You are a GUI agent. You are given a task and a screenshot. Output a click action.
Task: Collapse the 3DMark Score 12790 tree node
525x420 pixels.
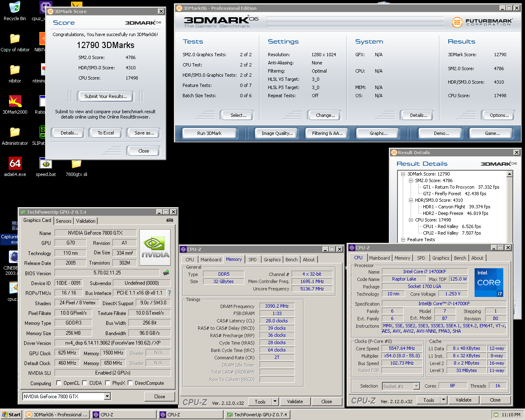pos(403,174)
